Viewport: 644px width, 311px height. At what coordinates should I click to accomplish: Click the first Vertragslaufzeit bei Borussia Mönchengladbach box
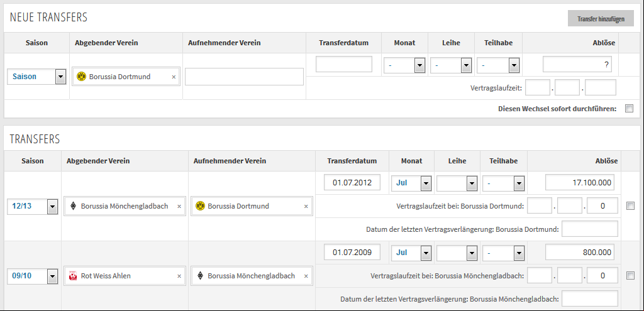coord(539,275)
